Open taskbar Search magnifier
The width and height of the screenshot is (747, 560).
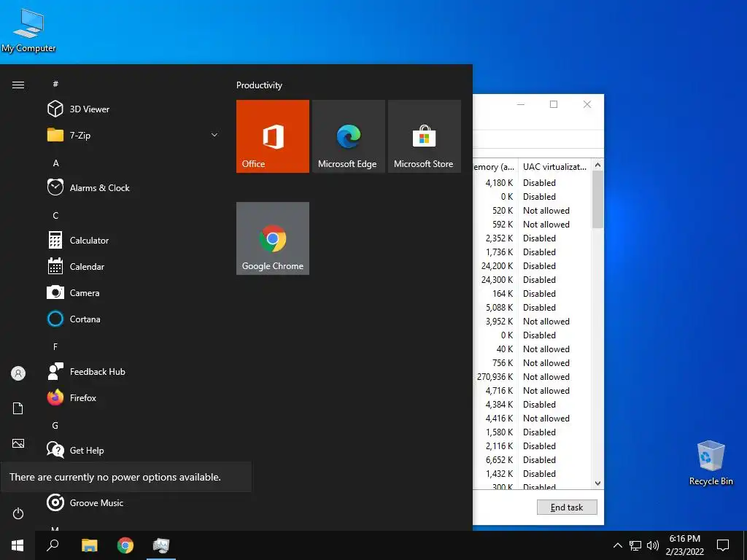pos(53,545)
